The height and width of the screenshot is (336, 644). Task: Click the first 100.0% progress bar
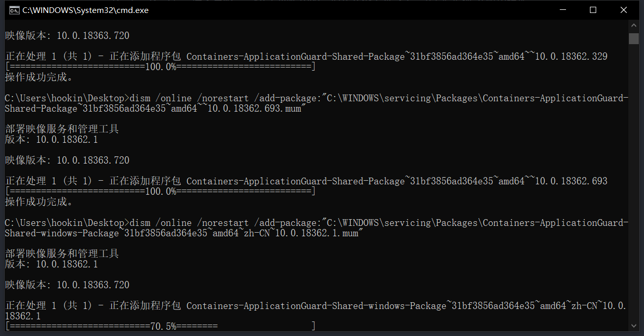tap(160, 67)
